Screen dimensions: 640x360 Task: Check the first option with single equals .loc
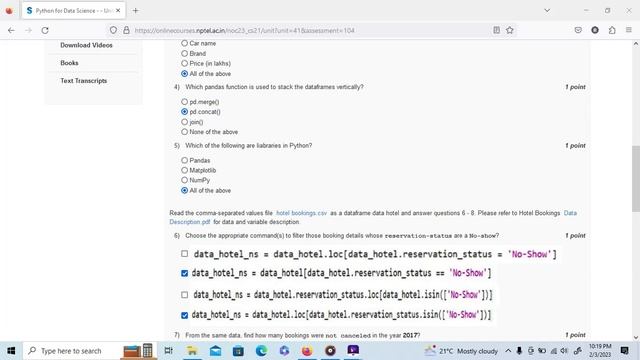(184, 254)
